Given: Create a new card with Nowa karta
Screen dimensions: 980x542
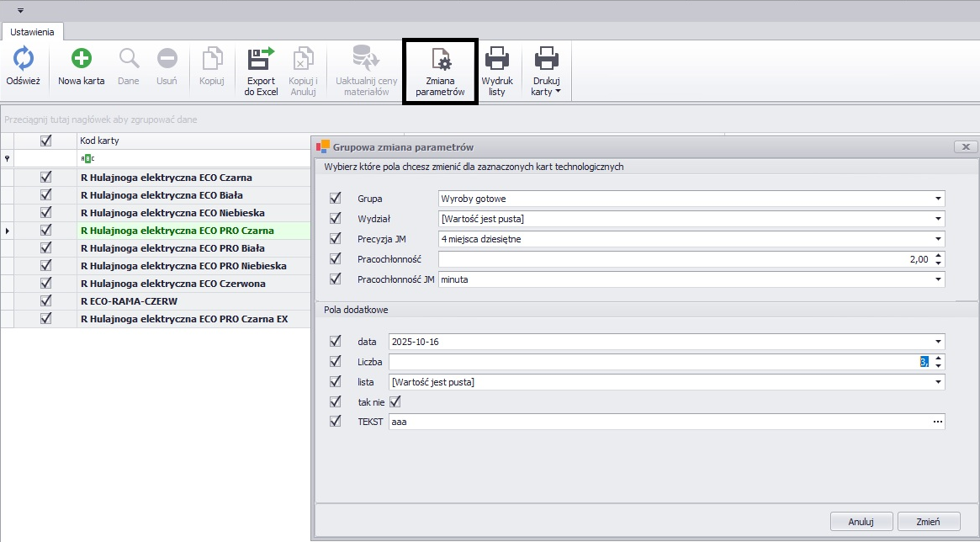Looking at the screenshot, I should coord(81,60).
